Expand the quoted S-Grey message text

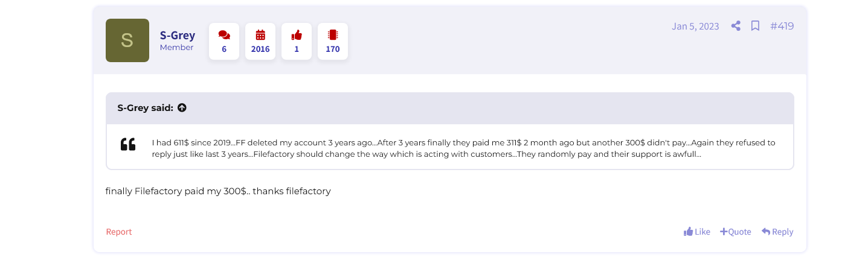tap(463, 148)
